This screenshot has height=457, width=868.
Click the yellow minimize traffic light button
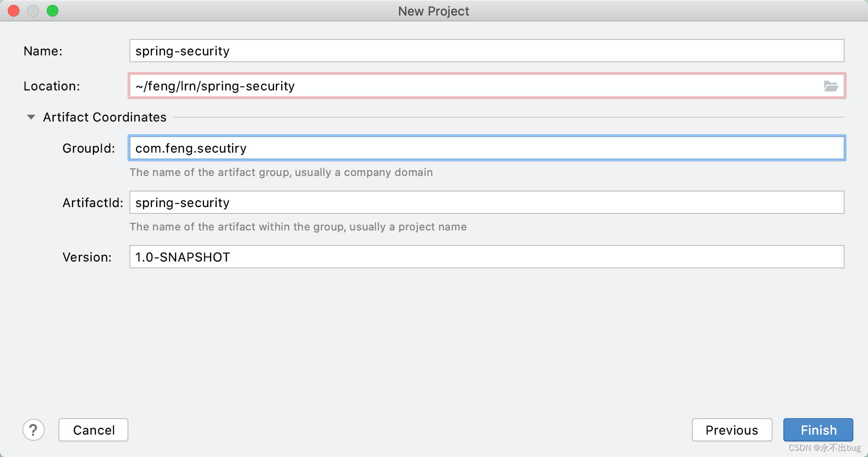tap(33, 10)
